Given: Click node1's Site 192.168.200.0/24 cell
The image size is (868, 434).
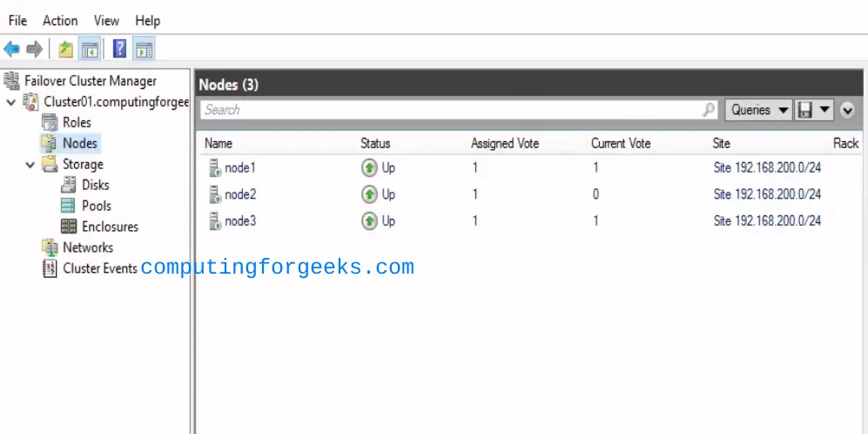Looking at the screenshot, I should 767,167.
